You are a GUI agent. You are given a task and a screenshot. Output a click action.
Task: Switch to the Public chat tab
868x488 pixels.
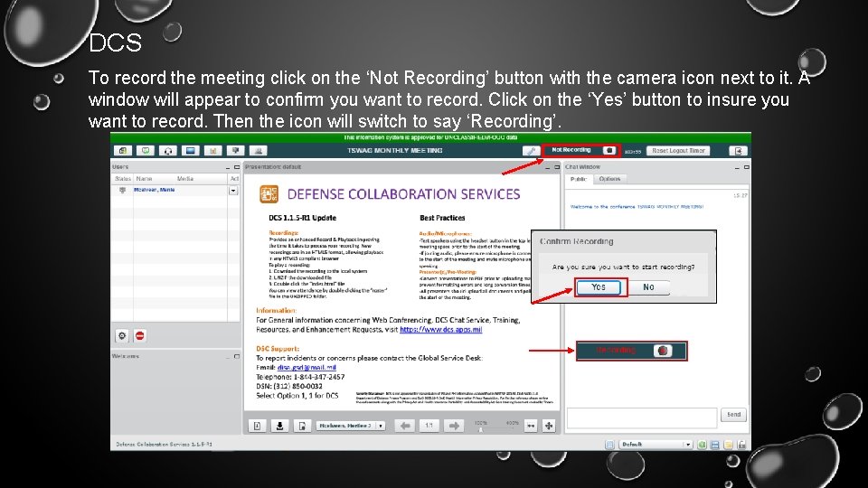tap(579, 179)
